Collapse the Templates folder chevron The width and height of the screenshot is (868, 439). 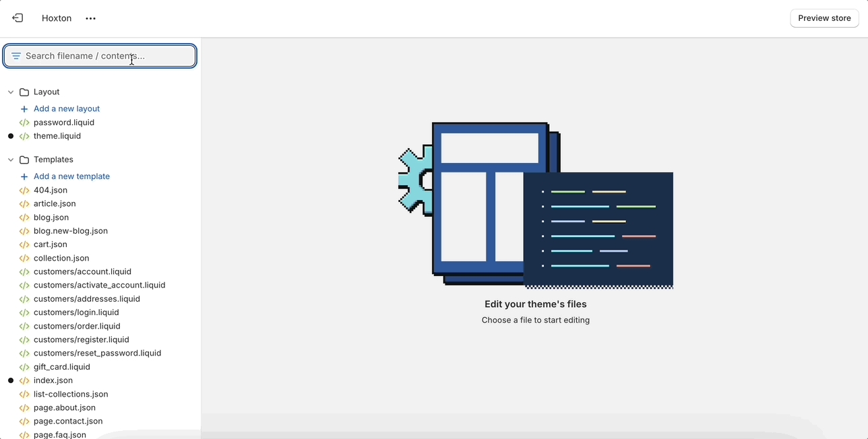tap(11, 160)
